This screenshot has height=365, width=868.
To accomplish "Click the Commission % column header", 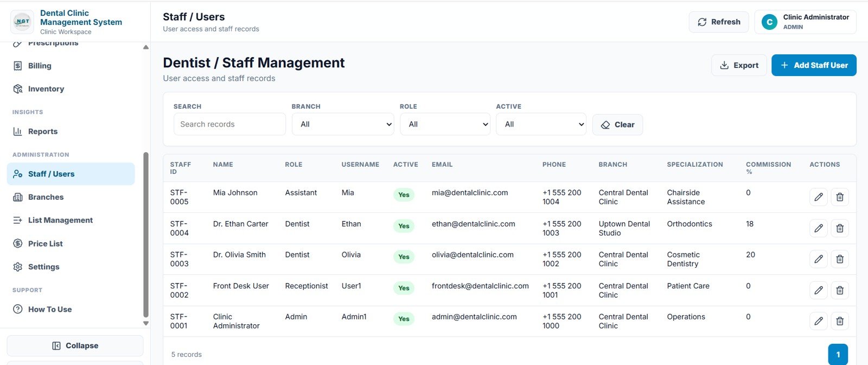I will [768, 168].
